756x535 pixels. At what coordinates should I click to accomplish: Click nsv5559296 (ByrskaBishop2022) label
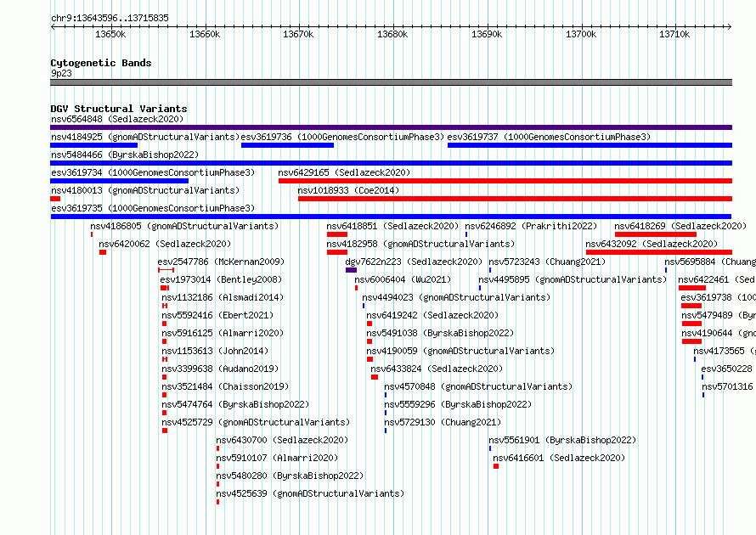458,404
